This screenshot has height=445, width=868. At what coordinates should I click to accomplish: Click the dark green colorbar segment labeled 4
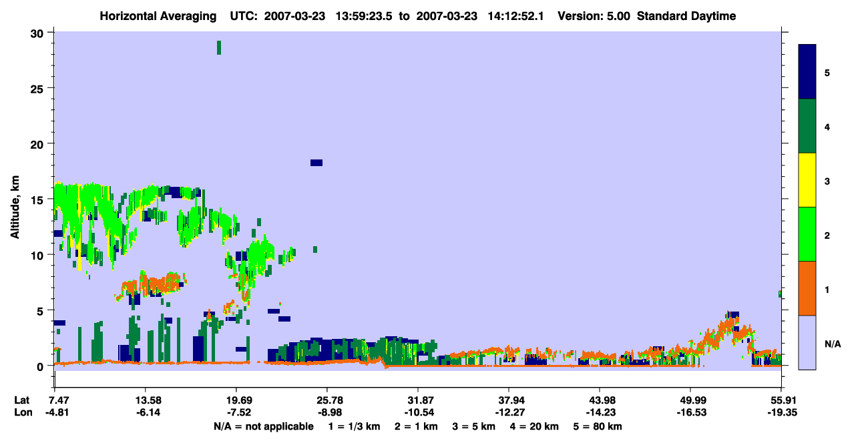[807, 126]
